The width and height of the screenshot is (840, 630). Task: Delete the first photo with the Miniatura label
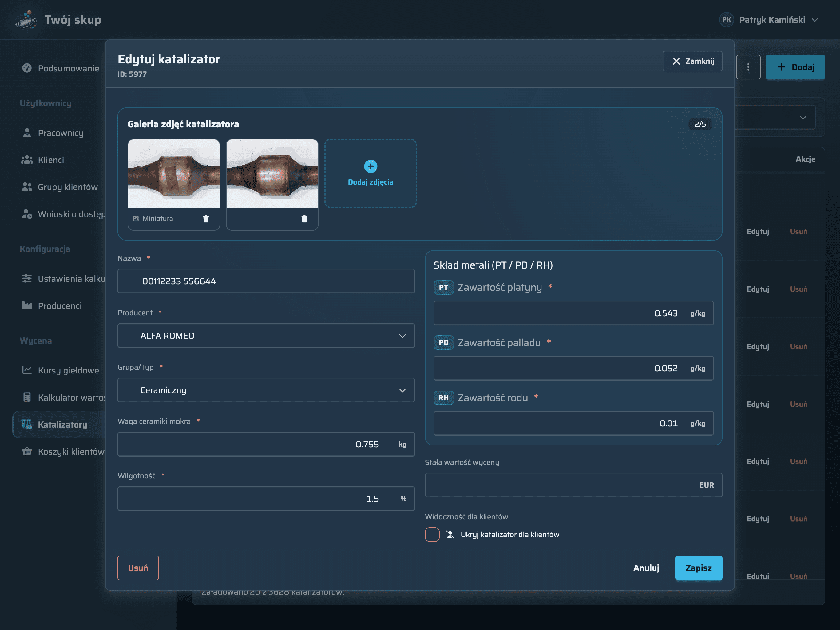(206, 218)
